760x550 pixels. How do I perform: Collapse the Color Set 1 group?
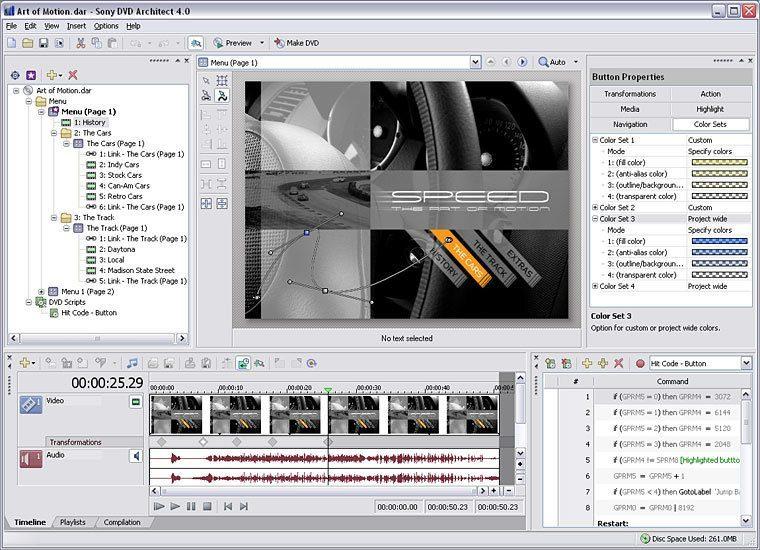pos(595,140)
